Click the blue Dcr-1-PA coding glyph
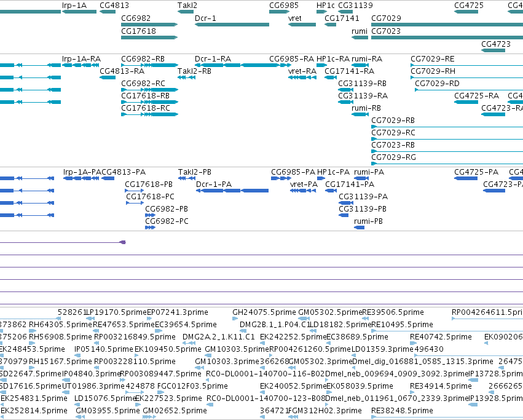 [x=232, y=191]
